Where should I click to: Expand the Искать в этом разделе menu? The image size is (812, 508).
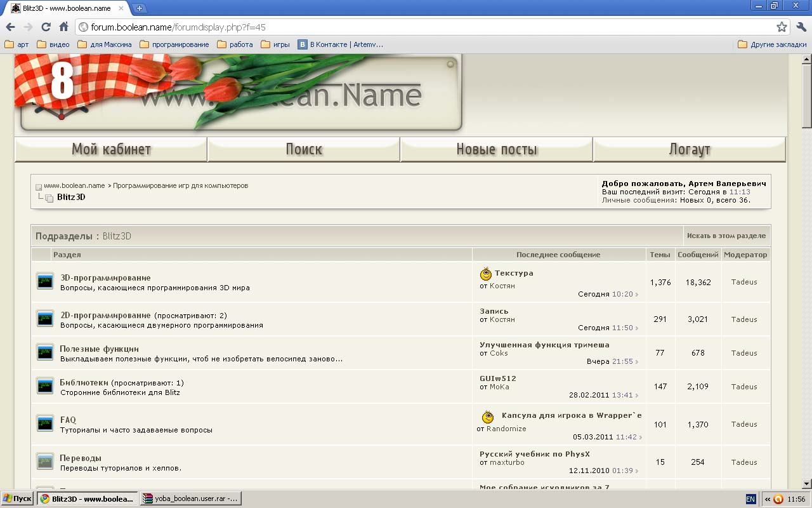[x=726, y=236]
